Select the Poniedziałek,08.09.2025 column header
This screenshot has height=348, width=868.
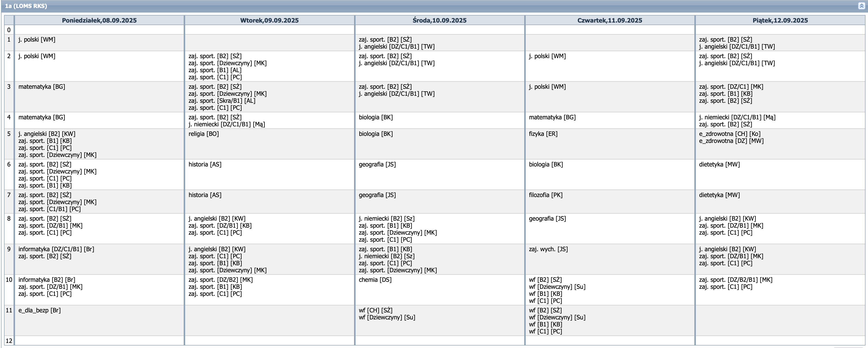coord(99,20)
